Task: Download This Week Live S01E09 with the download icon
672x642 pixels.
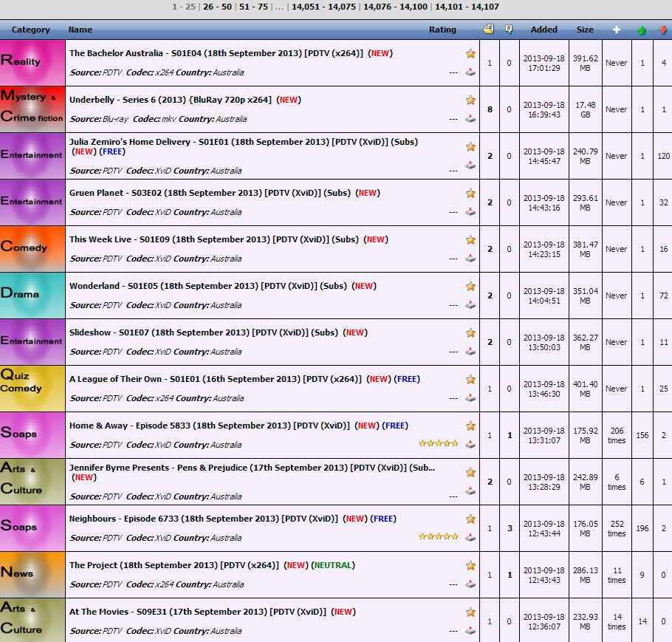Action: click(470, 258)
